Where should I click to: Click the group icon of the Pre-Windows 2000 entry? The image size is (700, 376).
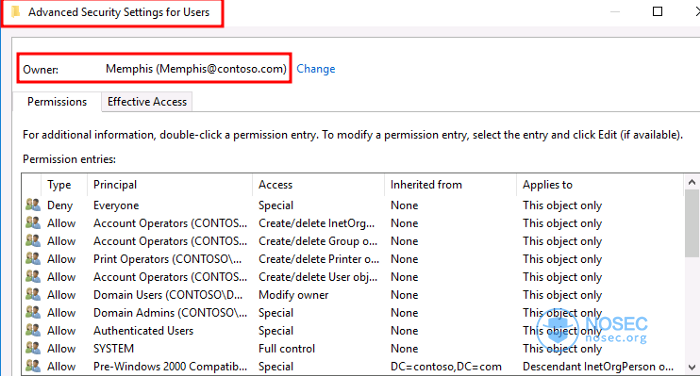[33, 366]
